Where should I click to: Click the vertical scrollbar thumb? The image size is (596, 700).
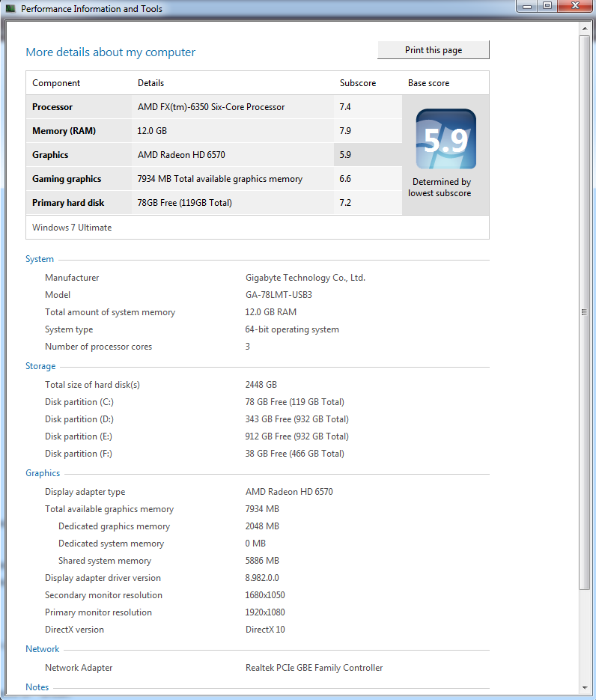pos(585,312)
